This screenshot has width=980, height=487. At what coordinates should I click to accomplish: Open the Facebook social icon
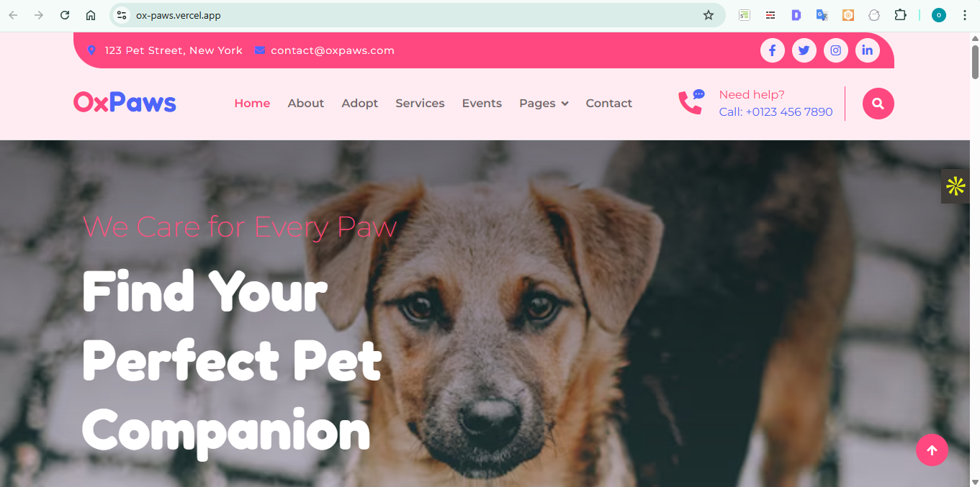pyautogui.click(x=772, y=50)
